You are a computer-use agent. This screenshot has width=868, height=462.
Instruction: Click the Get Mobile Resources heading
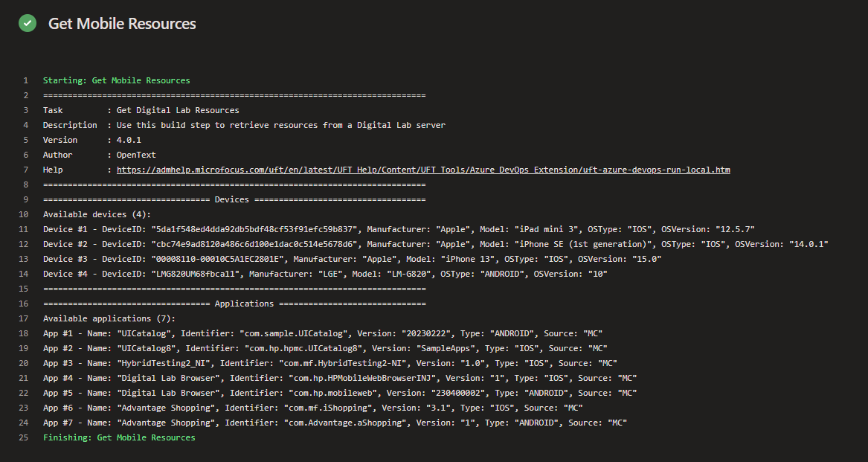pos(122,24)
